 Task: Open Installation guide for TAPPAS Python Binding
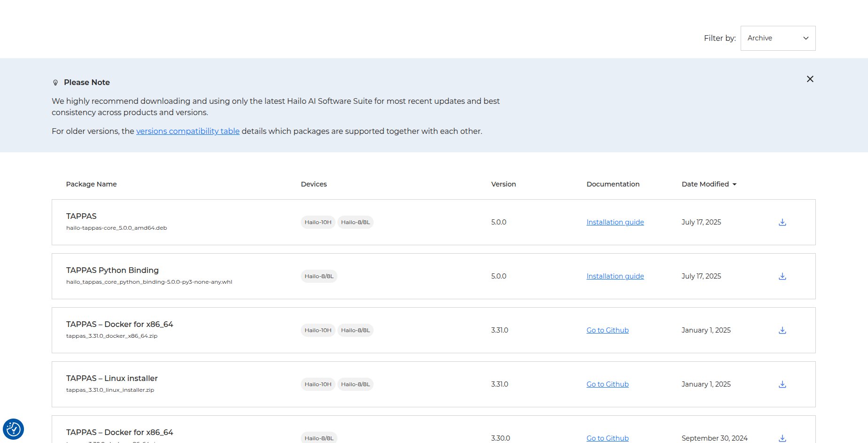coord(615,276)
